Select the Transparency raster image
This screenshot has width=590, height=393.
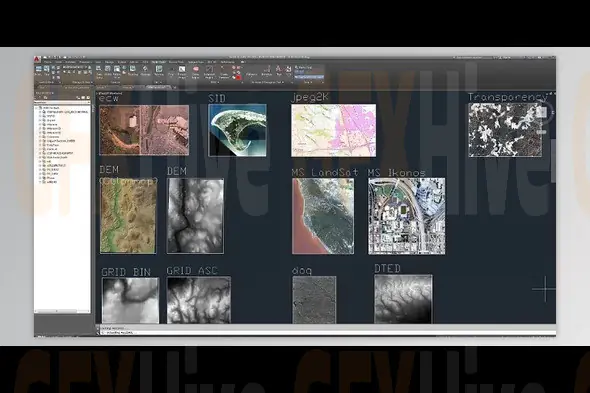click(505, 130)
